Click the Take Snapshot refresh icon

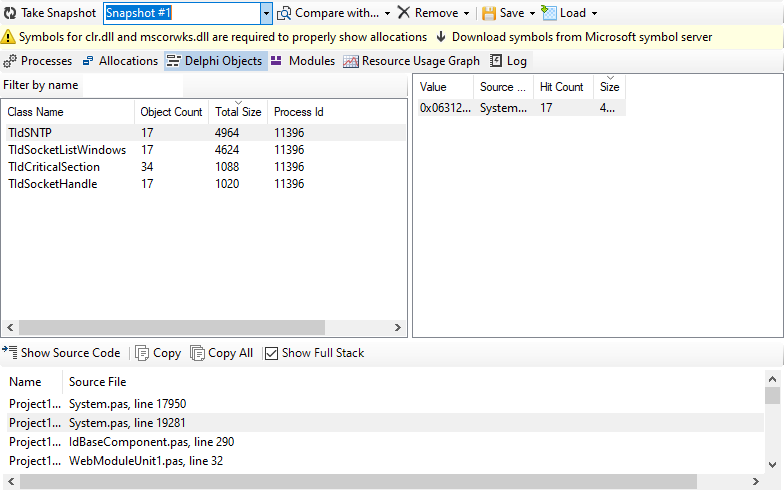click(9, 13)
